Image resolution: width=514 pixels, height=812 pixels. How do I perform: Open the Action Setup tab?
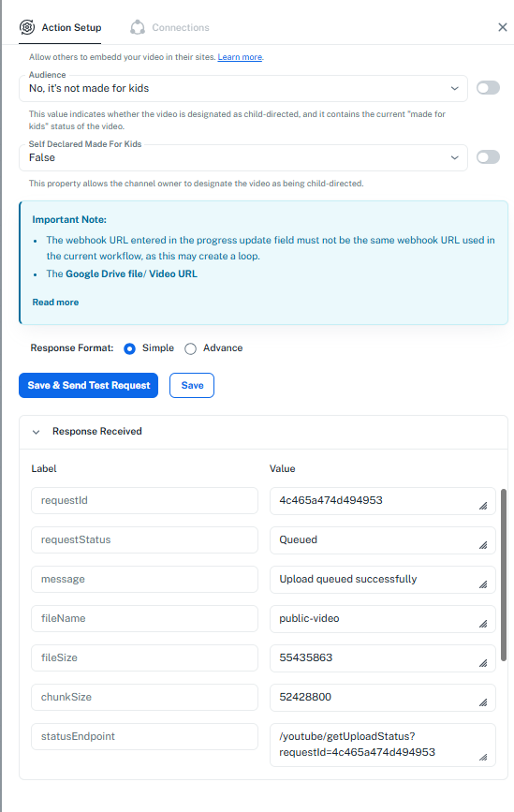[60, 27]
